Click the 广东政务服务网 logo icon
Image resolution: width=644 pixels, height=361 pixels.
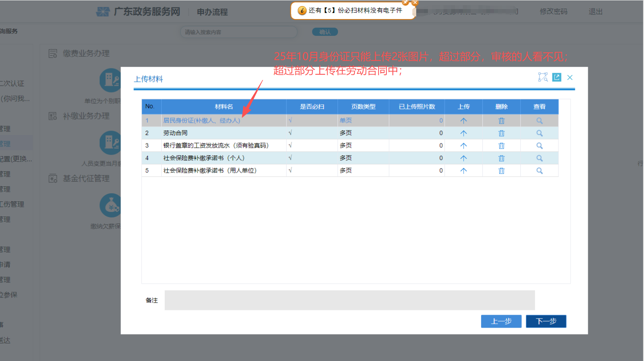[x=103, y=12]
